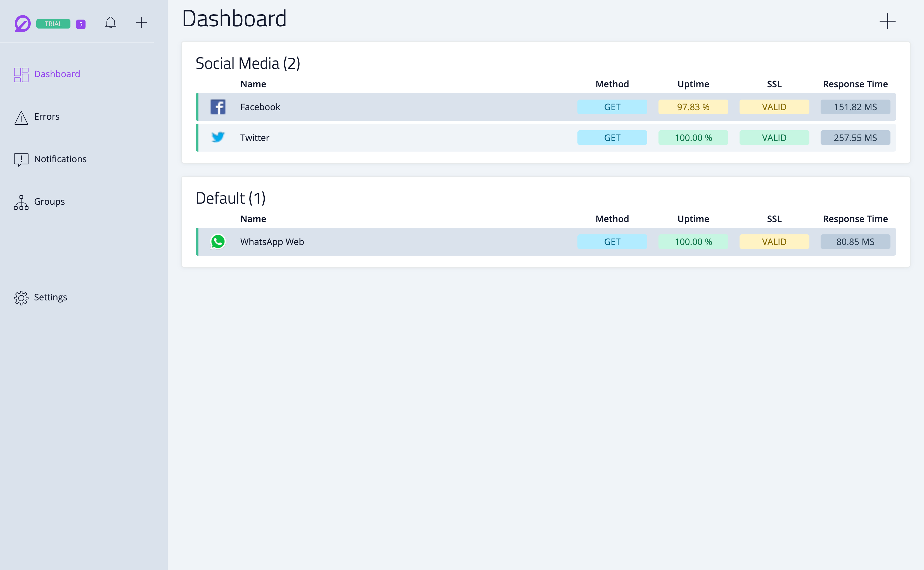The image size is (924, 570).
Task: Click the large plus icon beside Dashboard title
Action: (x=887, y=22)
